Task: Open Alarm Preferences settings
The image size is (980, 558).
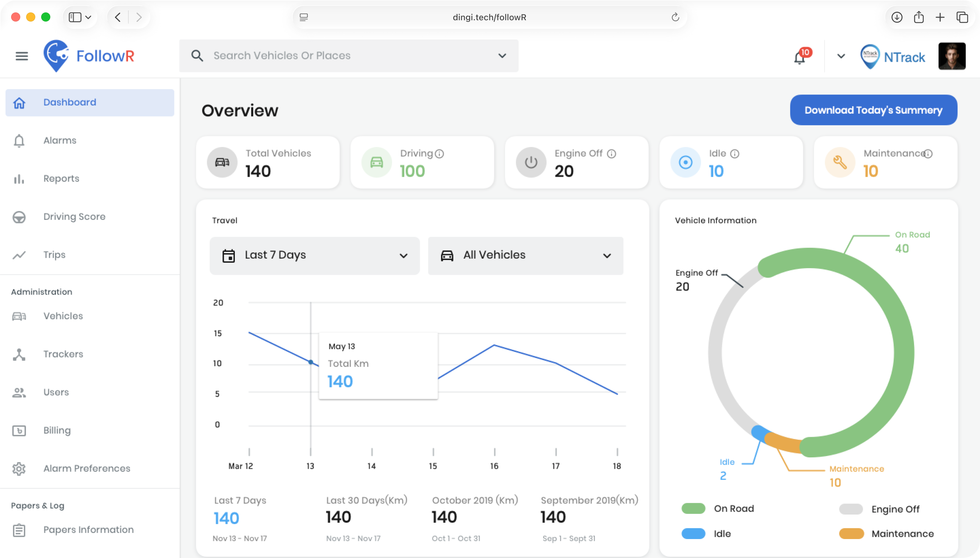Action: click(x=87, y=468)
